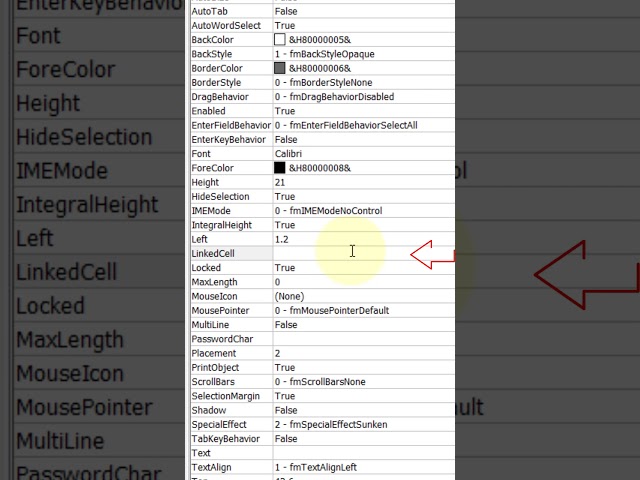This screenshot has width=640, height=480.
Task: Click the Enabled property value True
Action: coord(285,111)
